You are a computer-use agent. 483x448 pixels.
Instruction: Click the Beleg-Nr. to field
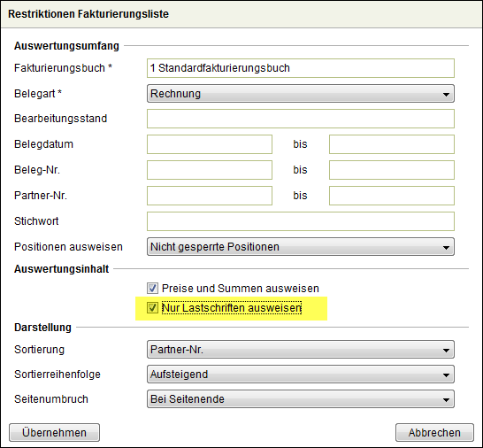[x=392, y=170]
